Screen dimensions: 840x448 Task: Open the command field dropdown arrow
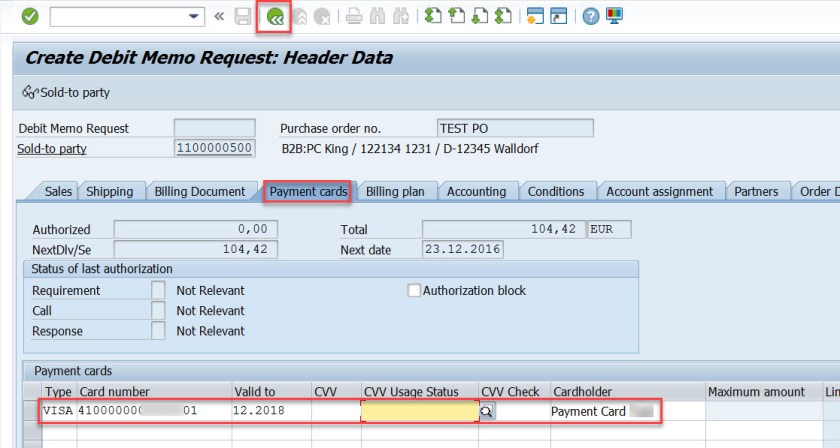click(x=193, y=17)
